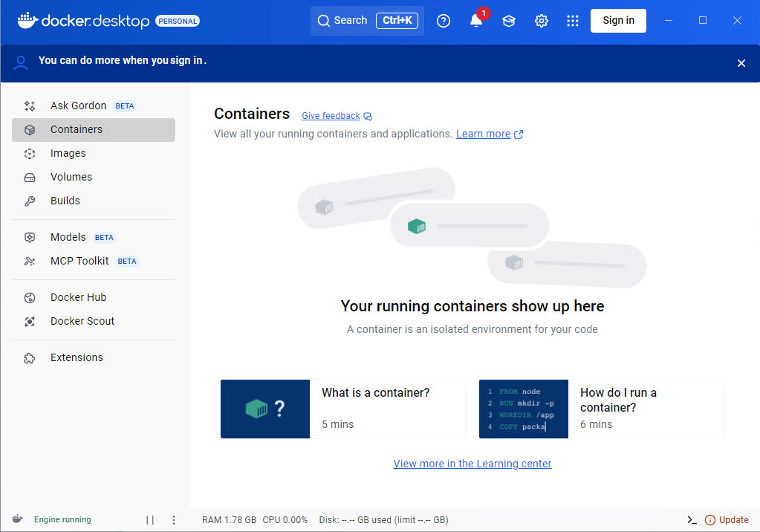Viewport: 760px width, 532px height.
Task: Open the apps grid icon in header
Action: click(572, 21)
